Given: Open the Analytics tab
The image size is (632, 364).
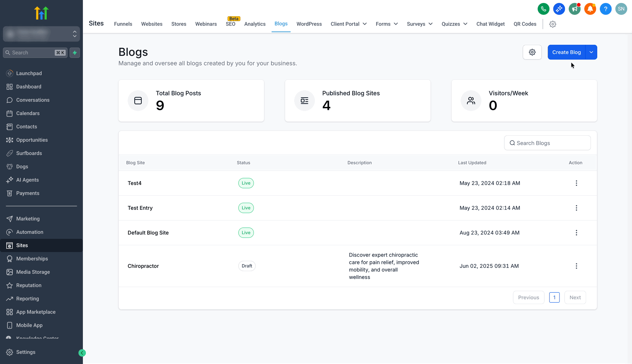Looking at the screenshot, I should click(x=255, y=24).
